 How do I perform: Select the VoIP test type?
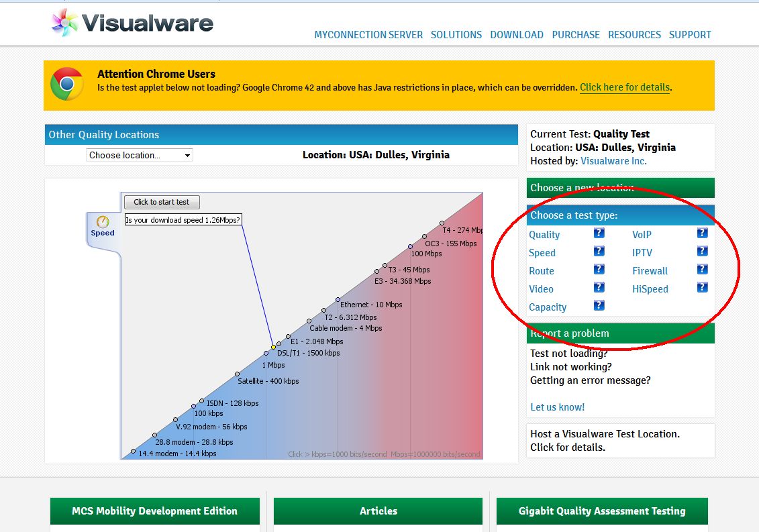(642, 235)
